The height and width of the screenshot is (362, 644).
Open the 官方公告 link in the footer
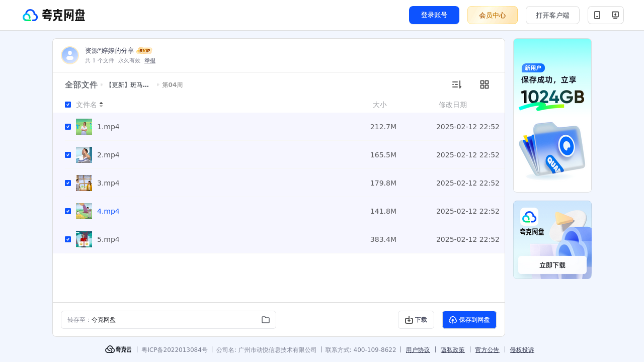coord(488,350)
